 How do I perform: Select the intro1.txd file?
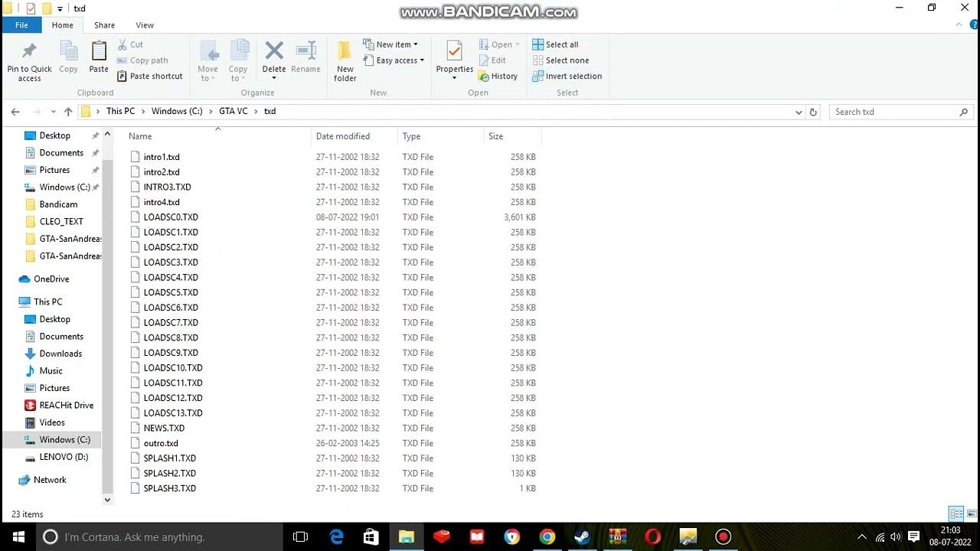tap(162, 157)
